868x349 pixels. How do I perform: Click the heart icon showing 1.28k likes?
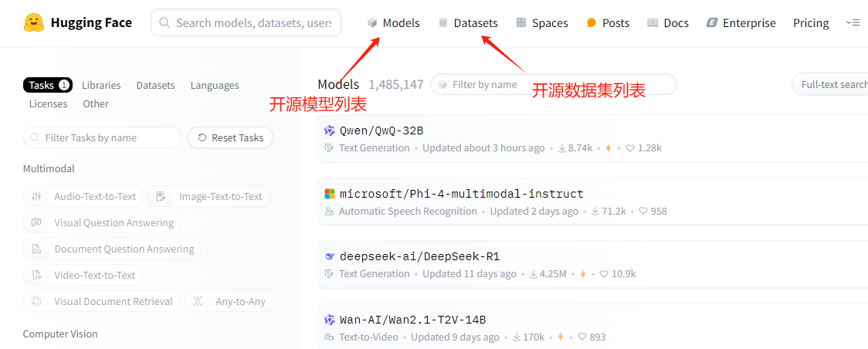[630, 148]
